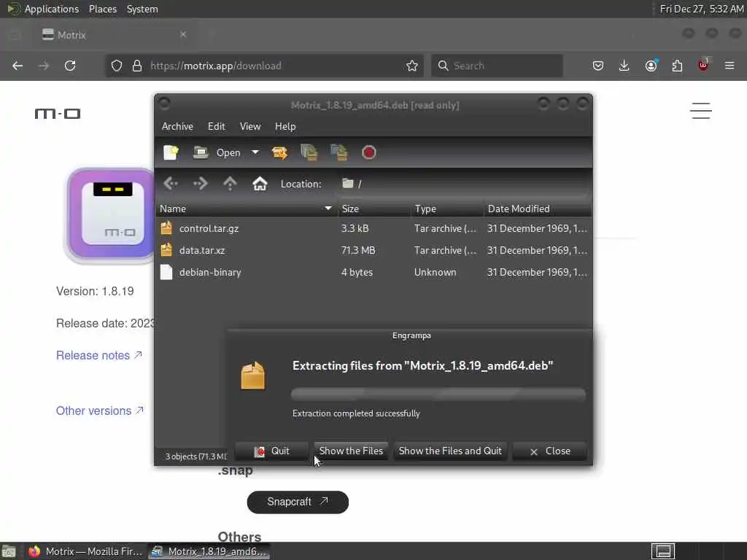
Task: Select control.tar.gz in the archive list
Action: [x=373, y=228]
